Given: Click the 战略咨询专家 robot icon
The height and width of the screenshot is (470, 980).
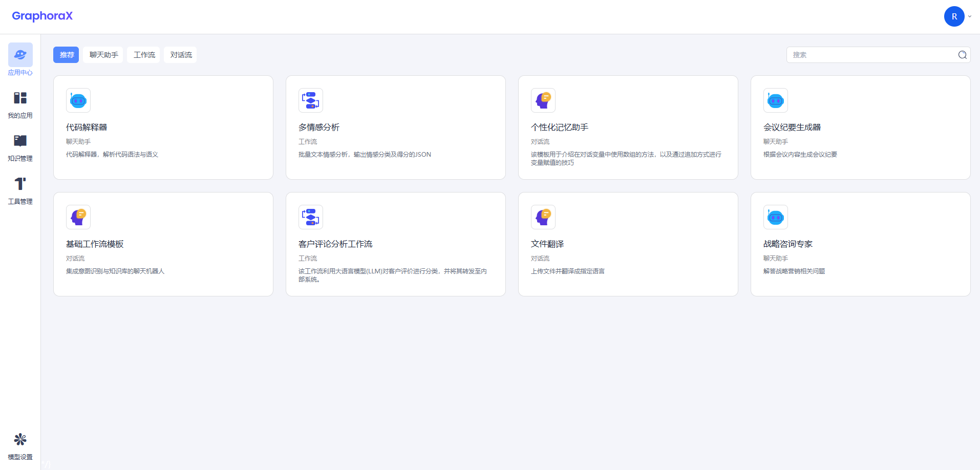Looking at the screenshot, I should click(x=776, y=217).
